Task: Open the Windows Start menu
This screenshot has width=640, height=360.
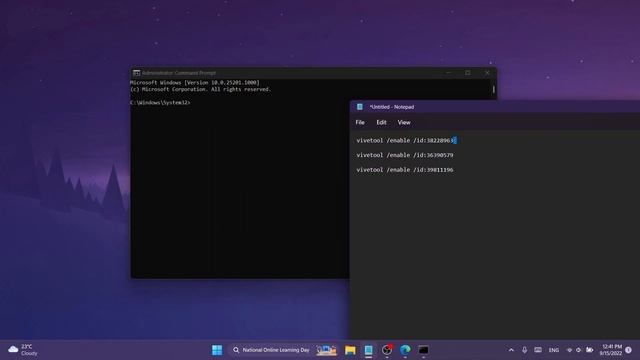Action: pos(217,350)
